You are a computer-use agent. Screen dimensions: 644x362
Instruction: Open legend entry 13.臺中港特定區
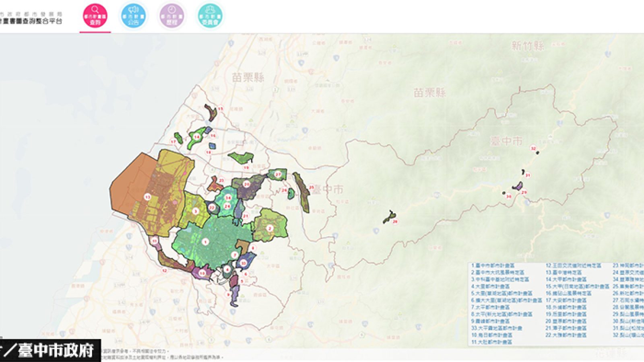pyautogui.click(x=563, y=272)
